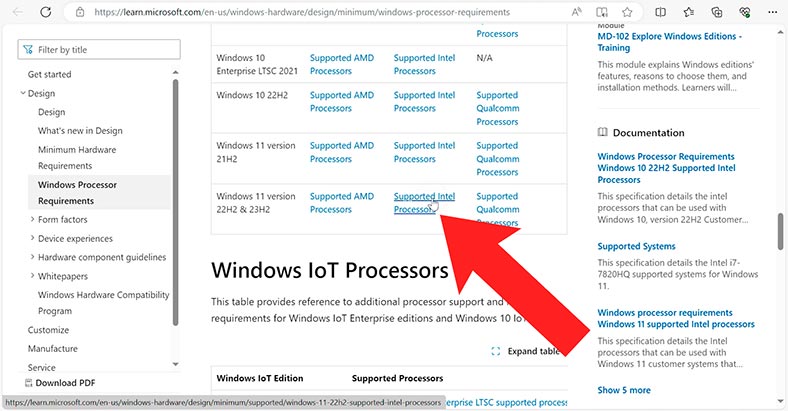788x411 pixels.
Task: Open favorites list icon
Action: tap(688, 12)
